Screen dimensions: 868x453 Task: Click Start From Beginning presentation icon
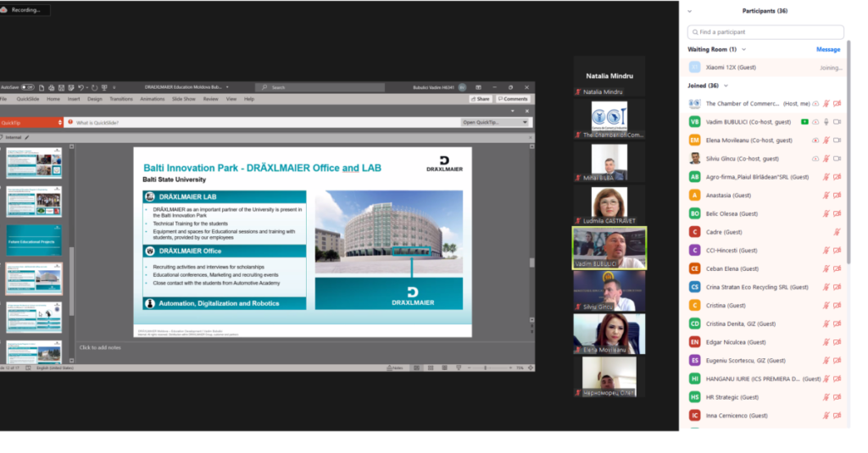(x=104, y=87)
